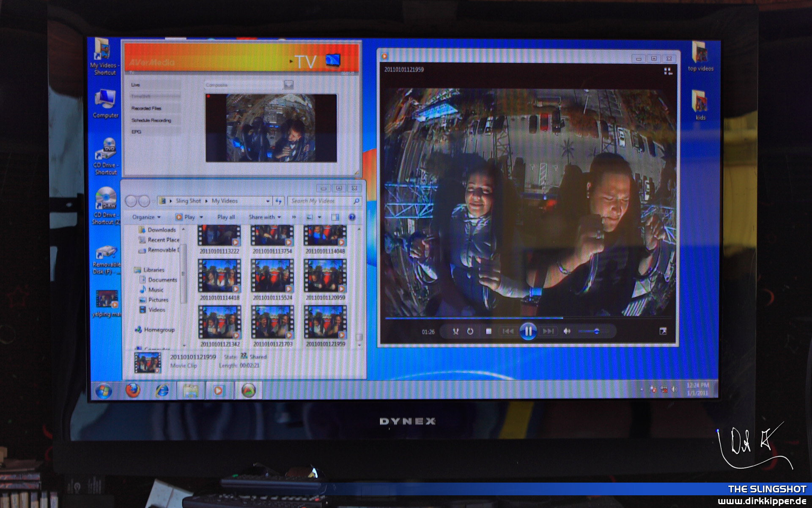Switch media player to full screen view
Viewport: 812px width, 508px height.
pyautogui.click(x=663, y=331)
